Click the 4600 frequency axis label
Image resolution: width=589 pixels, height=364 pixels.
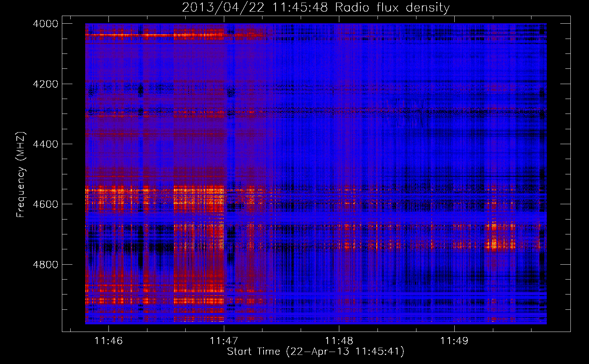coord(46,204)
